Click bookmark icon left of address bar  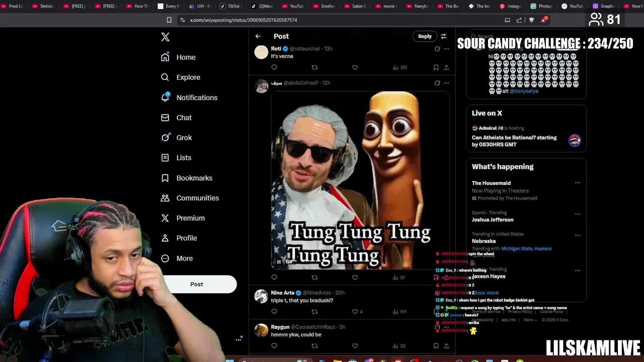(169, 20)
